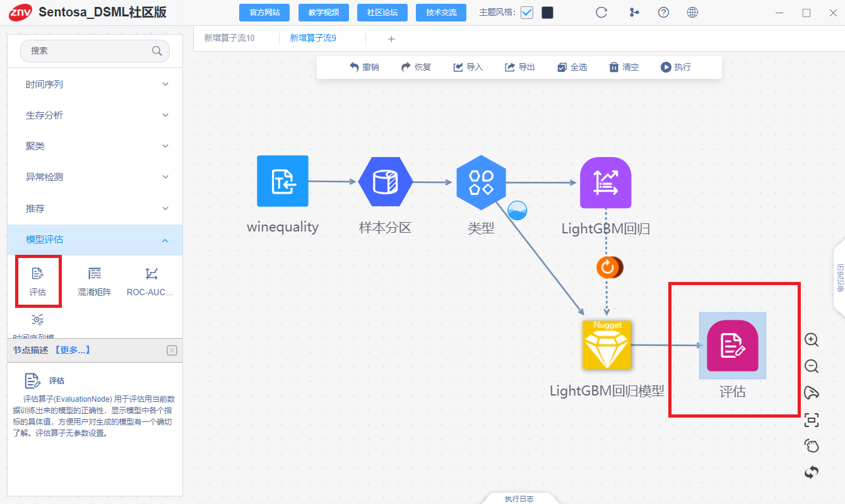The height and width of the screenshot is (504, 845).
Task: Click 执行 run in the toolbar
Action: [676, 67]
